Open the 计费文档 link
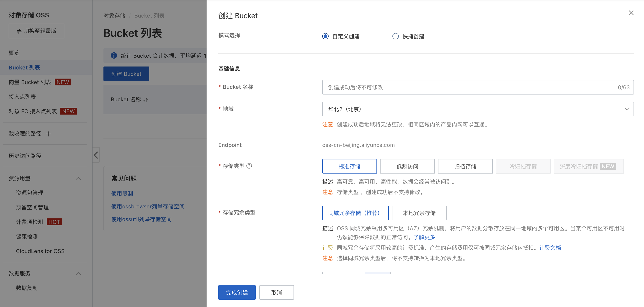The height and width of the screenshot is (307, 644). (550, 248)
